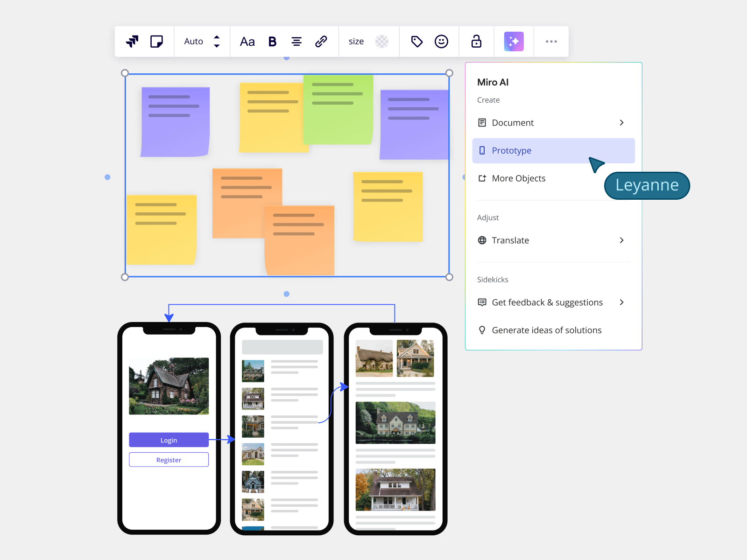Toggle the lock on selection

tap(476, 41)
